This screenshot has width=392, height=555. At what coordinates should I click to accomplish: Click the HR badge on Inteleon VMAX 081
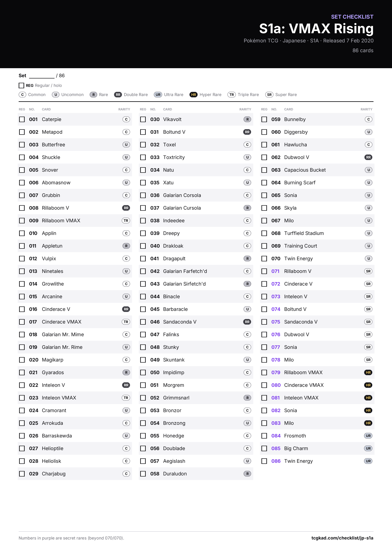[368, 398]
